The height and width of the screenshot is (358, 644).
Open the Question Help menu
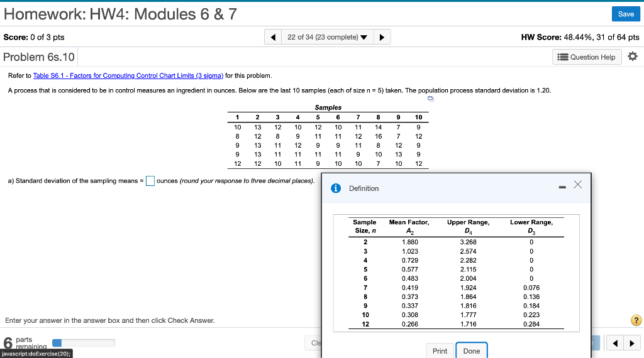tap(587, 57)
